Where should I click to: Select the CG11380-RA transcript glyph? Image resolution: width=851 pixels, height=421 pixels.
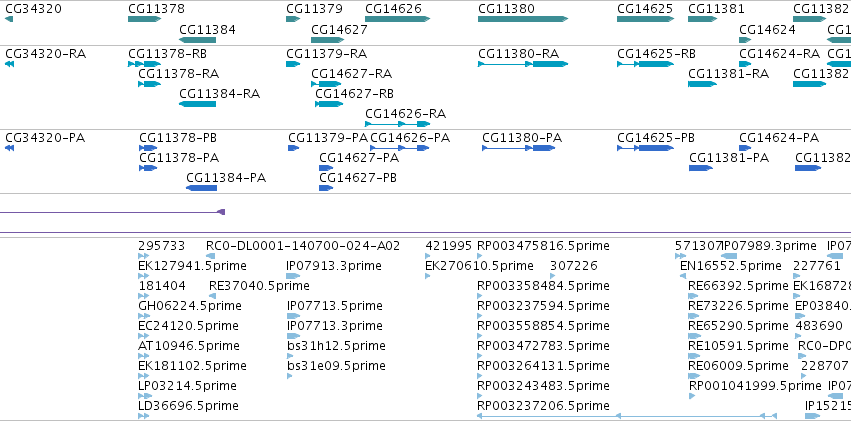point(523,64)
